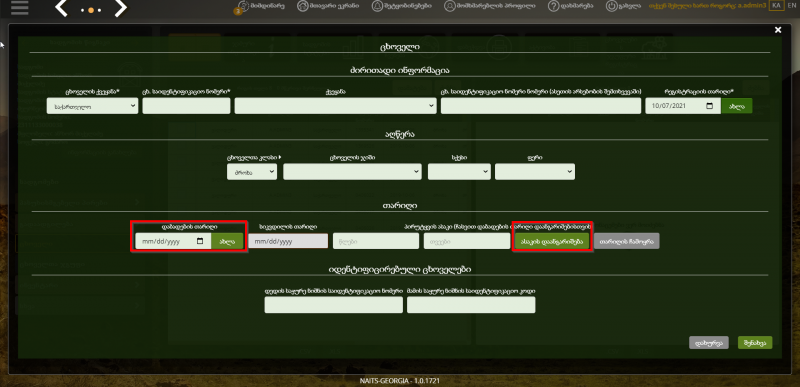Click the main screen label in top bar
This screenshot has height=387, width=800.
tap(335, 6)
